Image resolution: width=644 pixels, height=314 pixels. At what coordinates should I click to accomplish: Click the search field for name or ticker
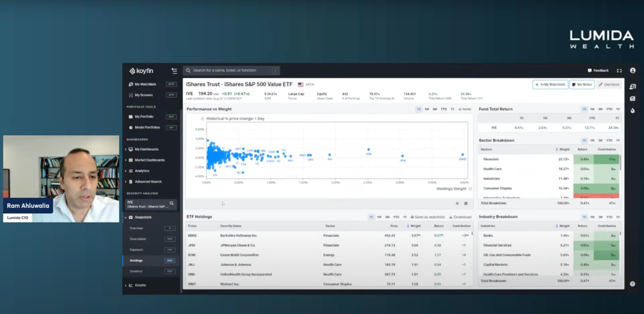coord(232,70)
